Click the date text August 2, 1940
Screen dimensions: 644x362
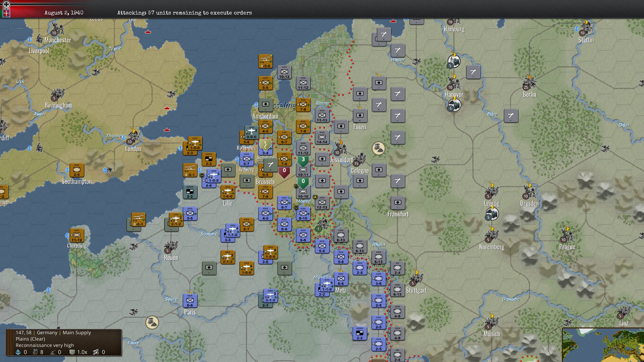(x=64, y=13)
